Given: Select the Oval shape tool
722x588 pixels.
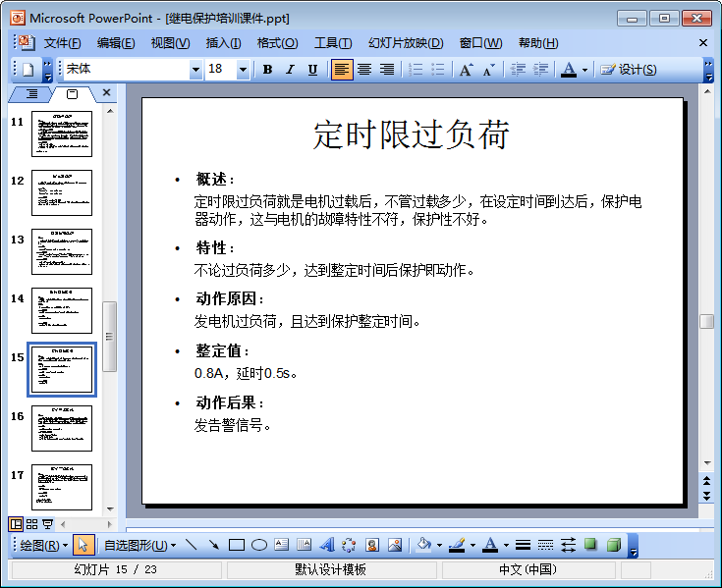Looking at the screenshot, I should (259, 545).
